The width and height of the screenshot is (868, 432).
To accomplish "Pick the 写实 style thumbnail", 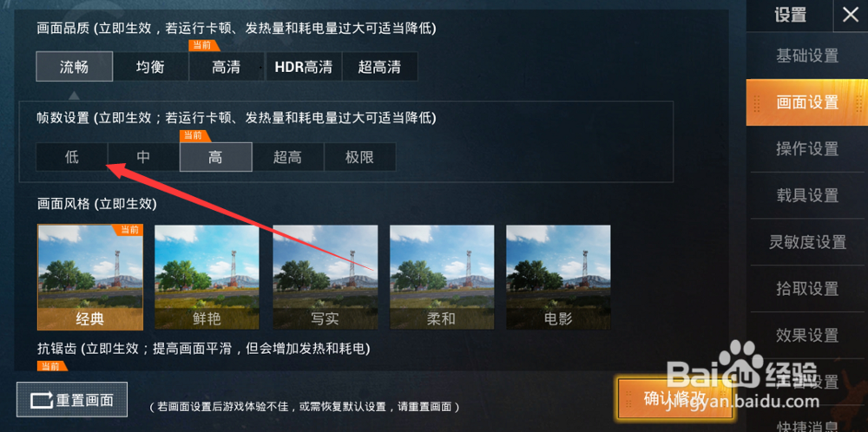I will tap(325, 277).
